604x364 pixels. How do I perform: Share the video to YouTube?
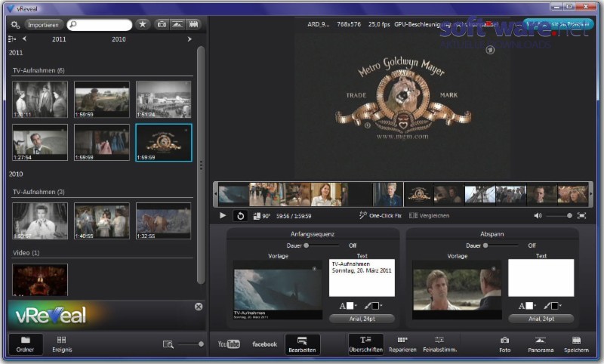click(x=229, y=344)
